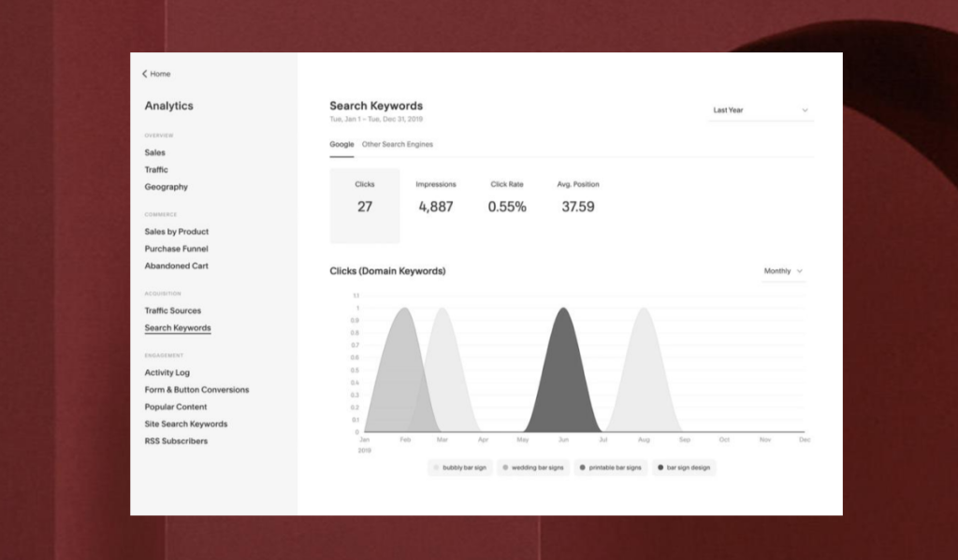Open Sales by Product report
Screen dimensions: 958x560
pos(177,232)
